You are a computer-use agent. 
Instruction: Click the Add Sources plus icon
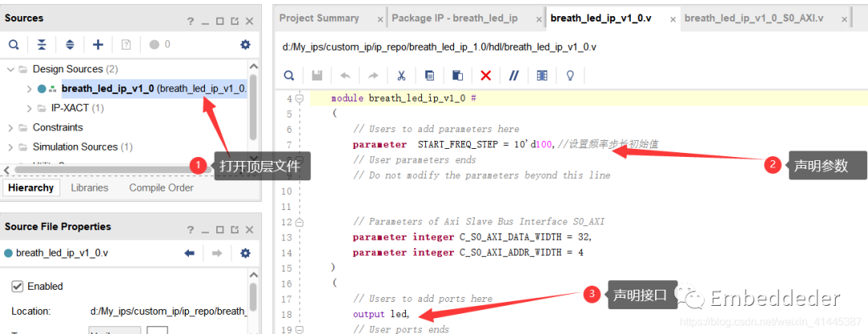(98, 45)
